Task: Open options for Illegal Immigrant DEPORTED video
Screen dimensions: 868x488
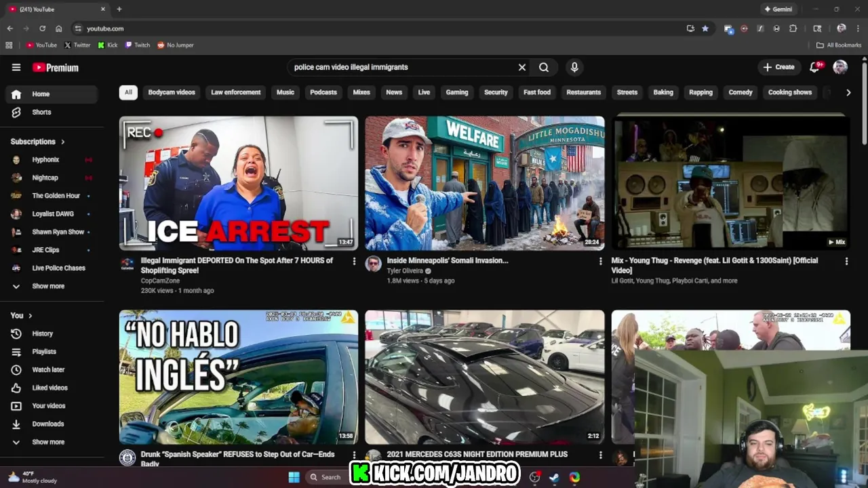Action: [354, 261]
